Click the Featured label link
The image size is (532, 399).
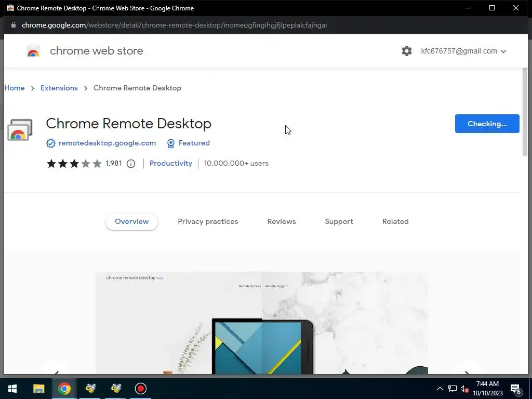point(194,143)
